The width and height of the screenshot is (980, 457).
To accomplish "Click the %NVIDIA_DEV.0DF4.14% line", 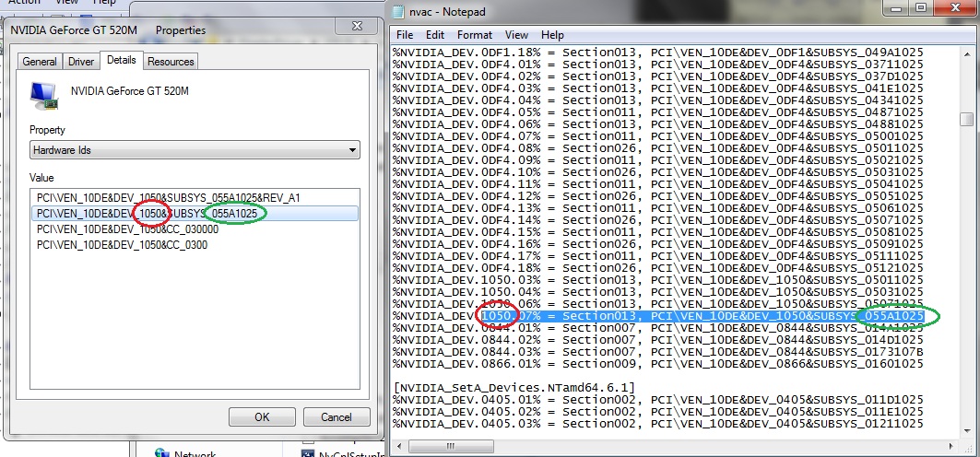I will click(659, 220).
